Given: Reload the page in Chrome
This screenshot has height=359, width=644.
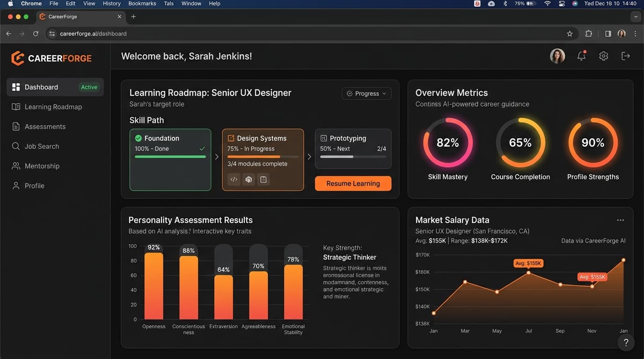Looking at the screenshot, I should click(36, 34).
